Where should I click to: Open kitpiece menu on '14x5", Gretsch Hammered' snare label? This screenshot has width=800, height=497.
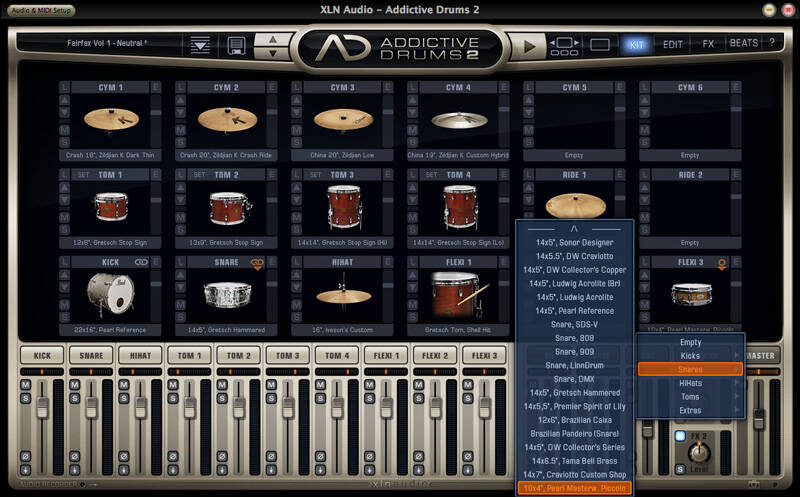pos(226,330)
